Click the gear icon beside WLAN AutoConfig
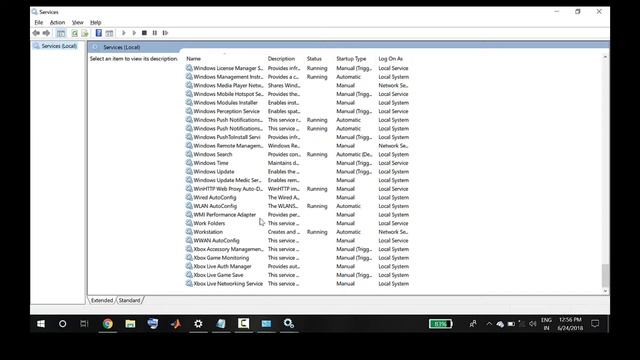This screenshot has width=640, height=360. coord(189,206)
